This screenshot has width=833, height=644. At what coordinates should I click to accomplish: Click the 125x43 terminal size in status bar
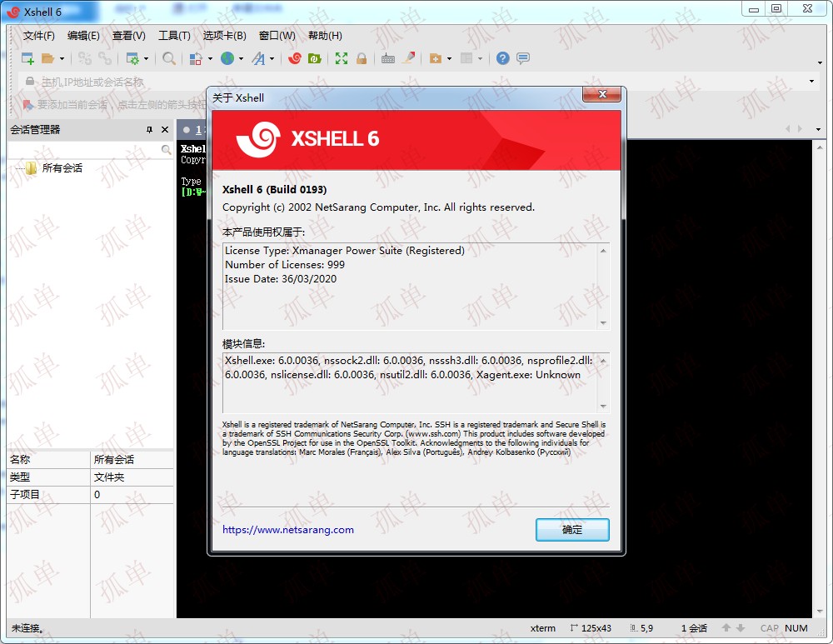click(x=596, y=628)
